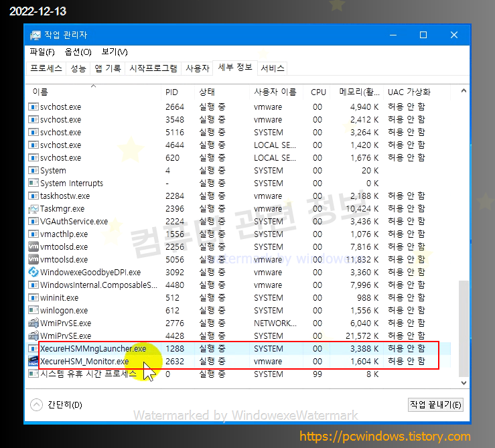Select the XecureHSMMngLauncher.exe row name

(93, 348)
